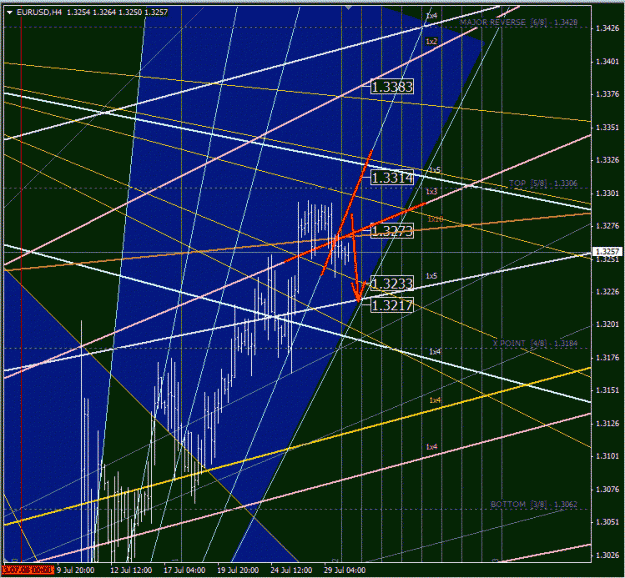This screenshot has width=625, height=578.
Task: Click the 9 Jul 20:00 time axis label
Action: [76, 570]
